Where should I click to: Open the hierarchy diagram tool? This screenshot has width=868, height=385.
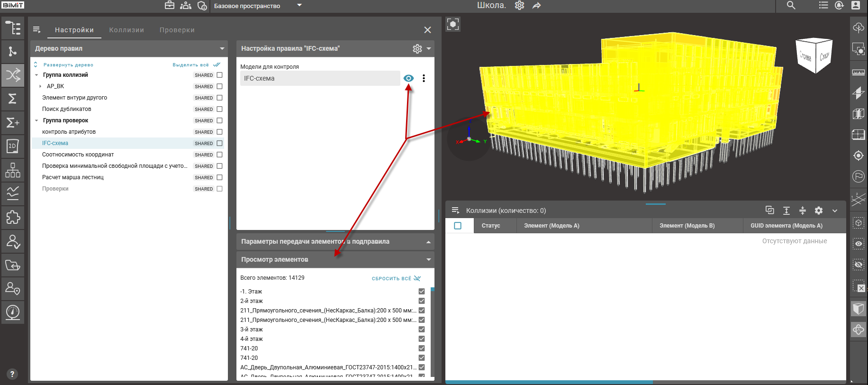(13, 170)
